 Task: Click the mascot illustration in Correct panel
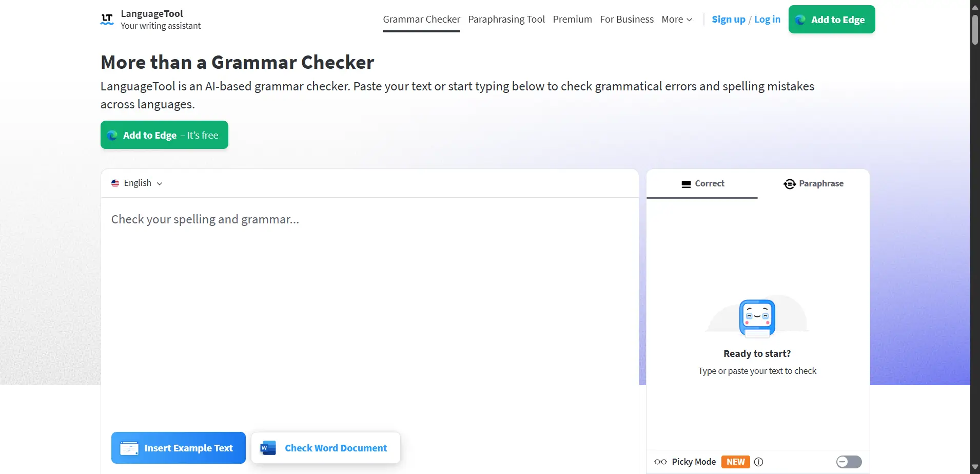coord(757,318)
